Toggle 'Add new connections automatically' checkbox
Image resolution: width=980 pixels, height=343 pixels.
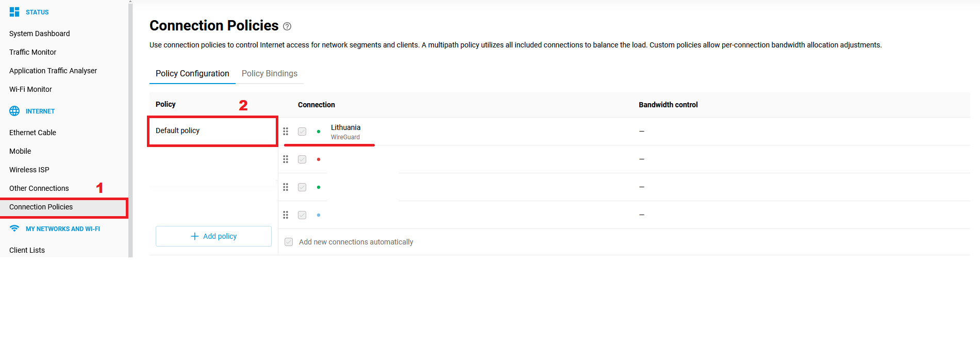(x=289, y=242)
